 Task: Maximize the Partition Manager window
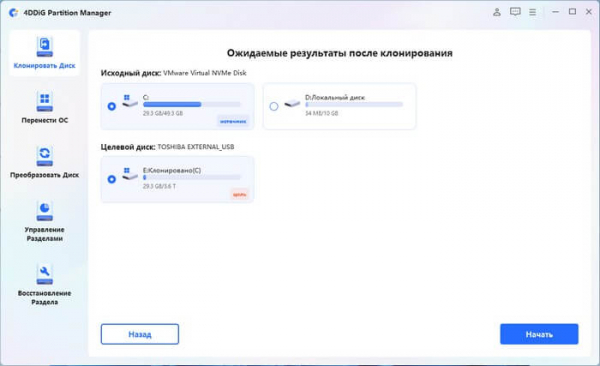(x=572, y=12)
